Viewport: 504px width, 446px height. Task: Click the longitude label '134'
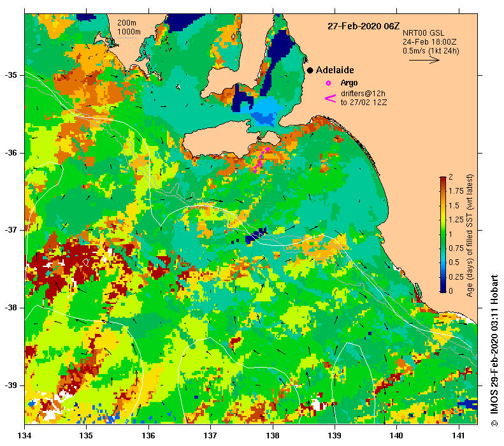[24, 435]
